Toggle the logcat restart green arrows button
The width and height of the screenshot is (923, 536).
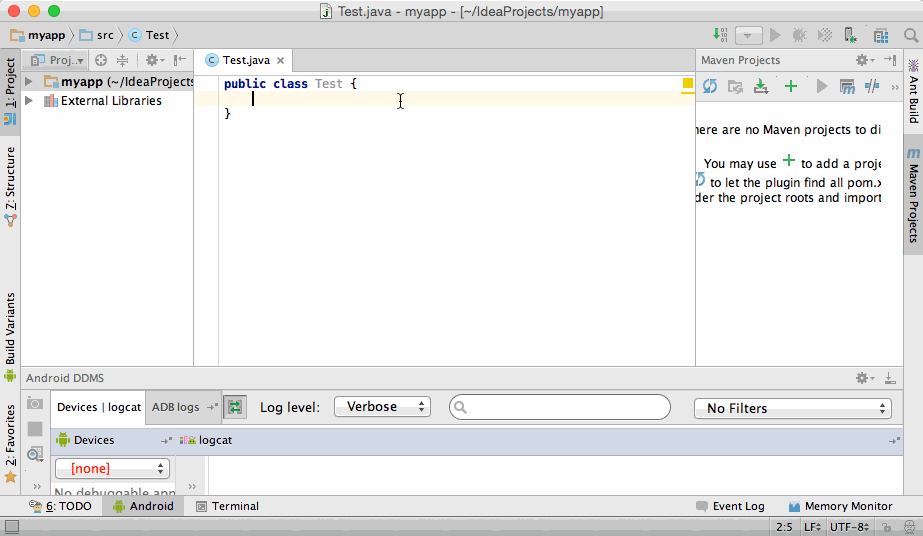[x=235, y=407]
